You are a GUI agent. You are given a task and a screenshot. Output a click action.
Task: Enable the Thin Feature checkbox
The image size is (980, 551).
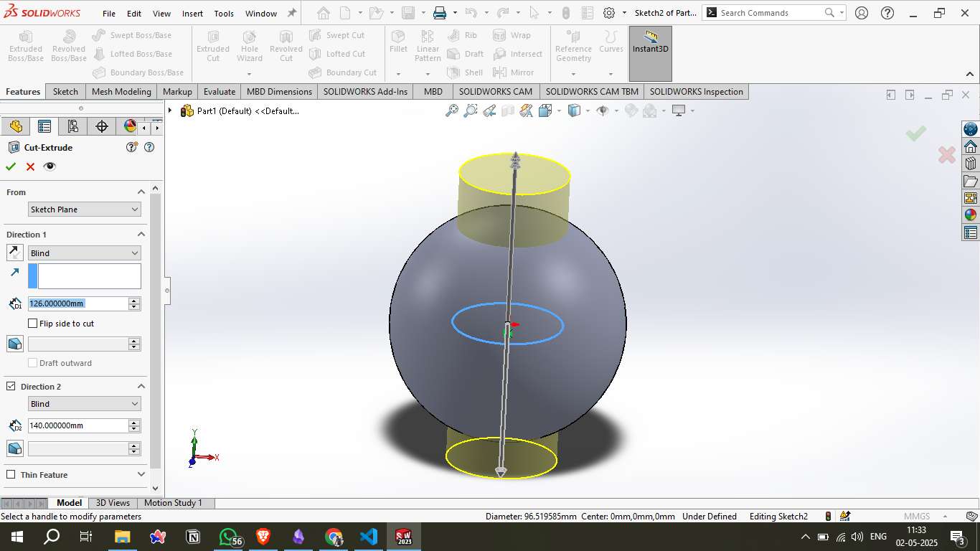point(11,474)
